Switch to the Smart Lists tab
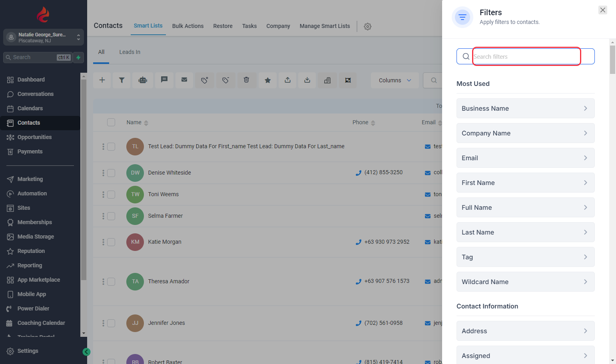This screenshot has width=616, height=364. 148,26
